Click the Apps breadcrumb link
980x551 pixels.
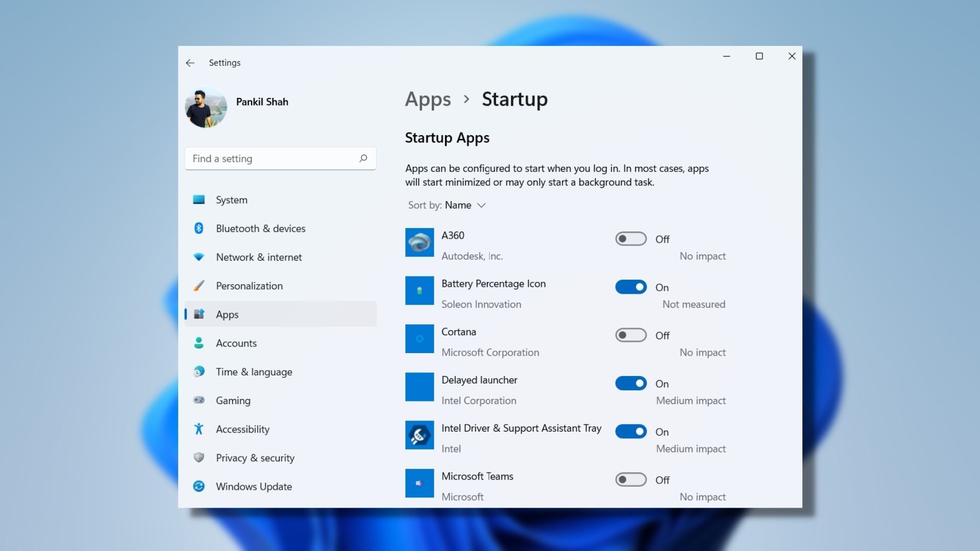pos(428,99)
